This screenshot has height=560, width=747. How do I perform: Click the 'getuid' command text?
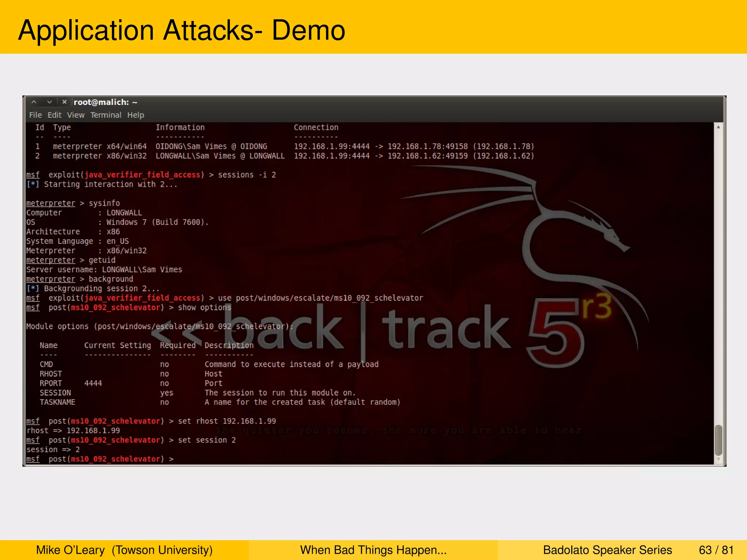pos(102,260)
